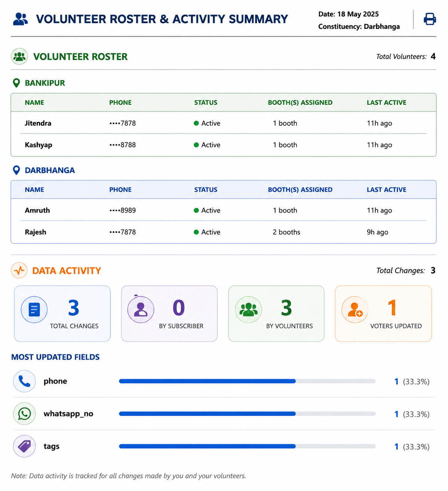Open the Voters Updated summary card
The image size is (448, 491).
point(383,314)
